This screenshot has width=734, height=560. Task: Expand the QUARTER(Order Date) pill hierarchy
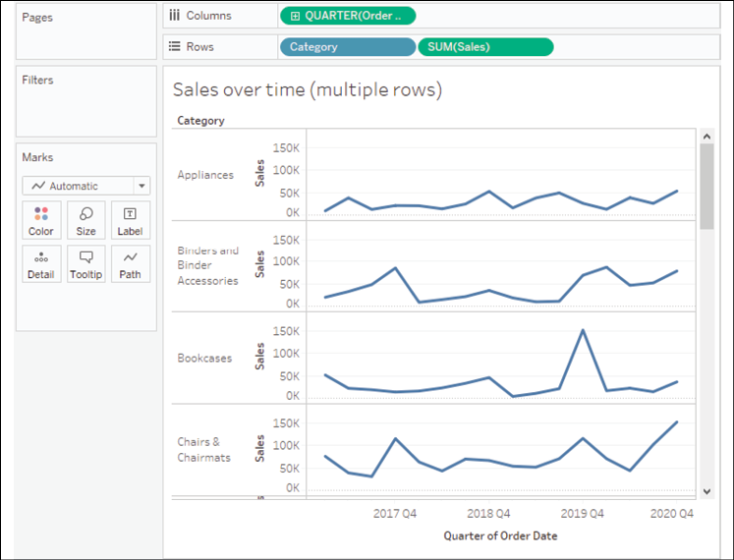[294, 16]
